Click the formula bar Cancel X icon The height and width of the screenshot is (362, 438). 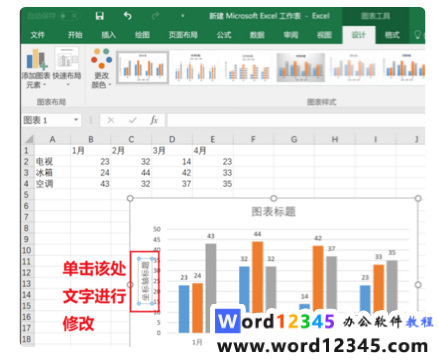point(111,120)
